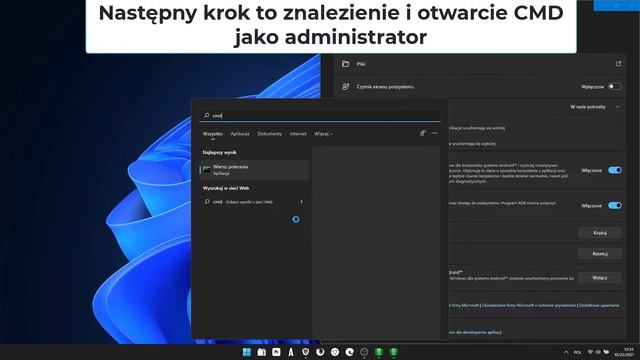Click the Kopiuj button in settings

[600, 233]
